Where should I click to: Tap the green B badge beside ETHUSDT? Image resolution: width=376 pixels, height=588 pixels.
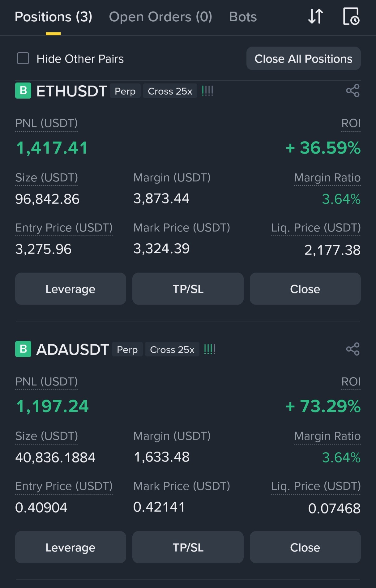coord(23,91)
